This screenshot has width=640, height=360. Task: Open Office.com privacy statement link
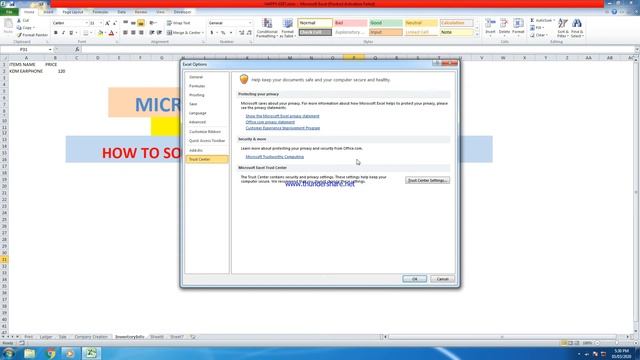270,122
